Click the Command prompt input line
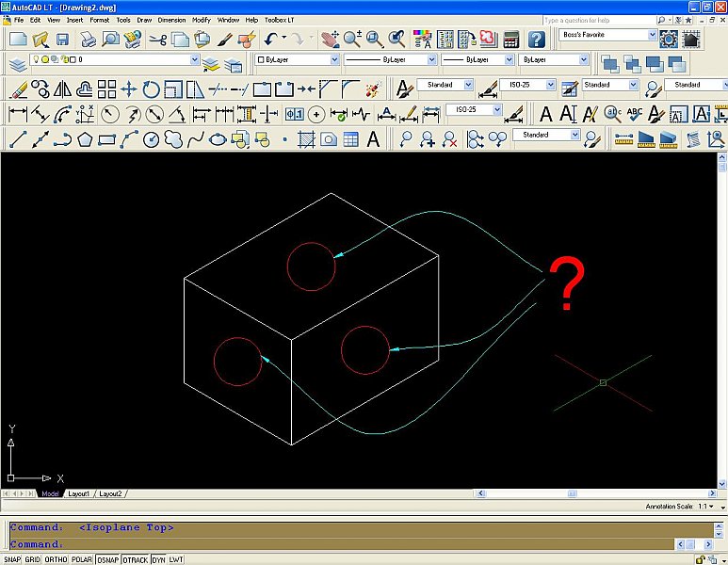The width and height of the screenshot is (728, 565). (341, 543)
